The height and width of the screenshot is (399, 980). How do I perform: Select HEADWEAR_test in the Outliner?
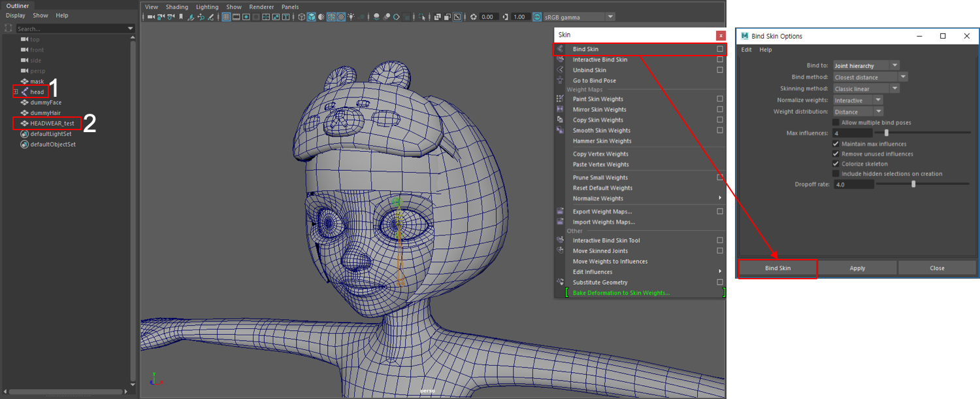pos(52,124)
